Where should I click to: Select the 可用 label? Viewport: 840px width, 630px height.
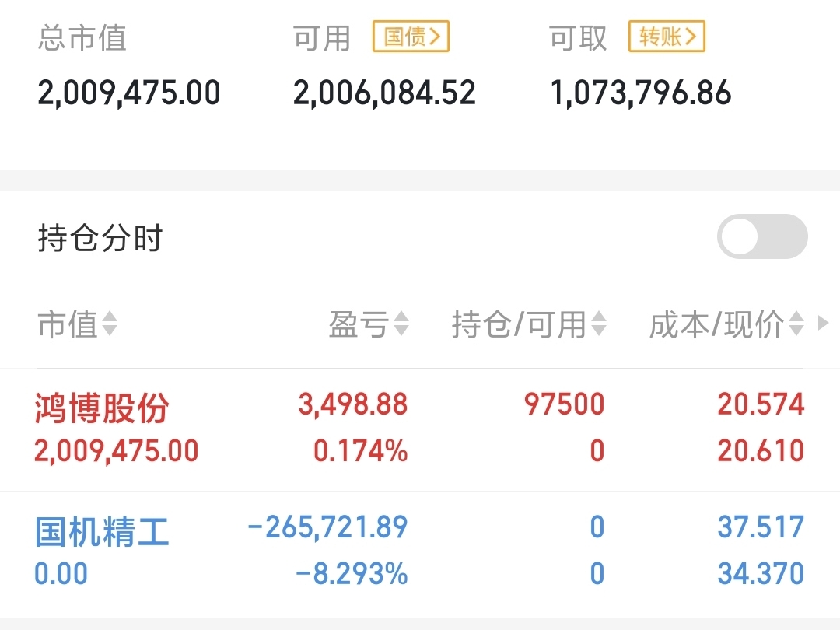[x=322, y=38]
